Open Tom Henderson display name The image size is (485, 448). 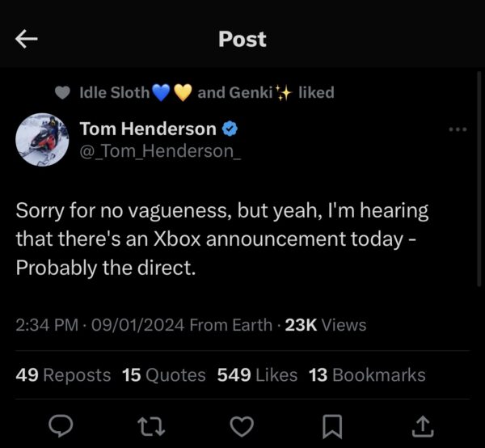point(148,129)
